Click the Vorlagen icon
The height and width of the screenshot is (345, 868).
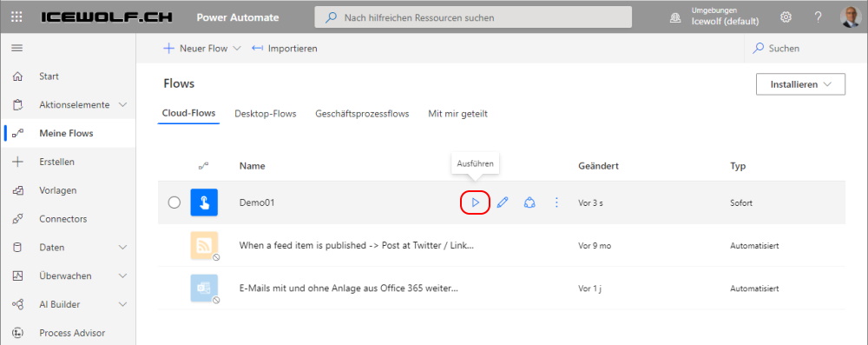pos(17,190)
